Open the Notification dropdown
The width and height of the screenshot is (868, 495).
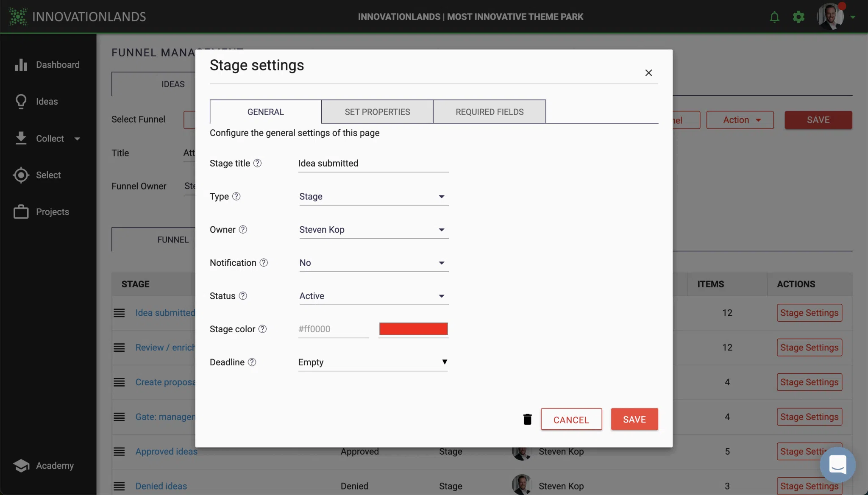(373, 263)
